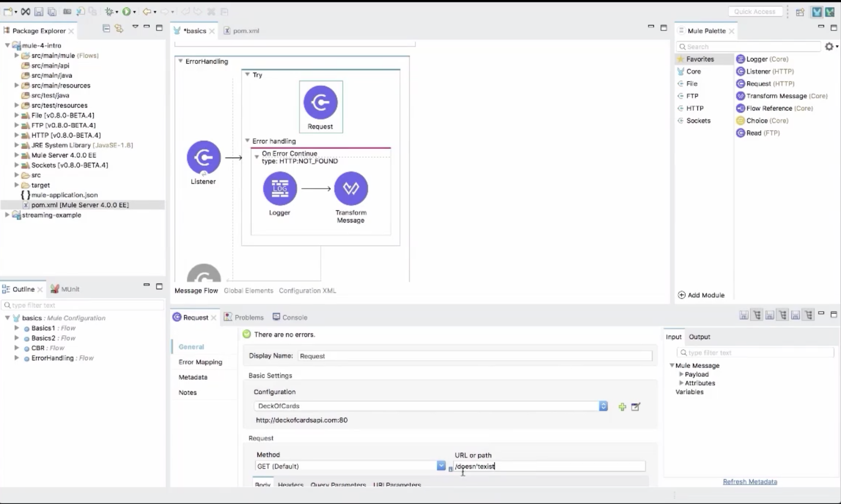
Task: Open the Console tab
Action: (294, 317)
